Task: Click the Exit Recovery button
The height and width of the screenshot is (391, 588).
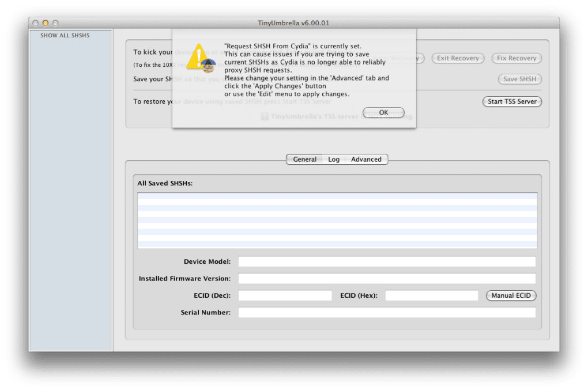Action: click(x=458, y=58)
